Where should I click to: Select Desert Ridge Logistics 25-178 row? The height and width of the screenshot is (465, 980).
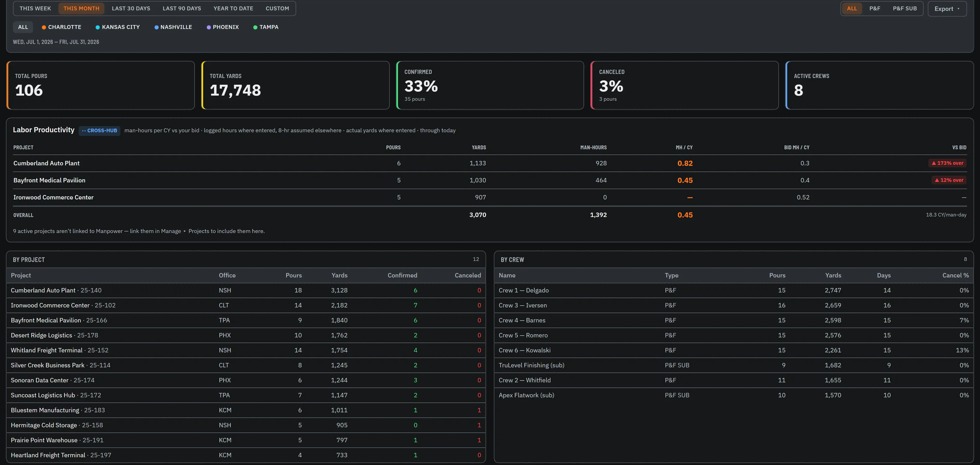point(246,335)
